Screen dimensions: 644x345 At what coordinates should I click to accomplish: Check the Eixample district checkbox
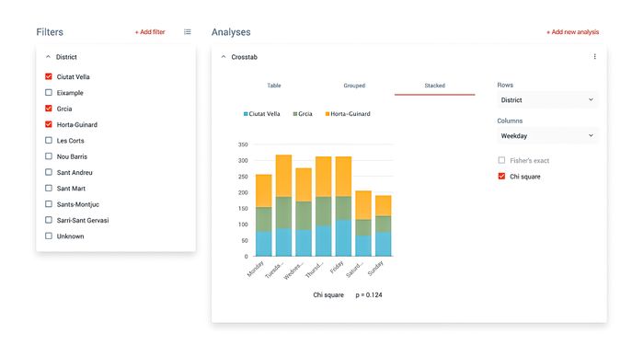(49, 92)
